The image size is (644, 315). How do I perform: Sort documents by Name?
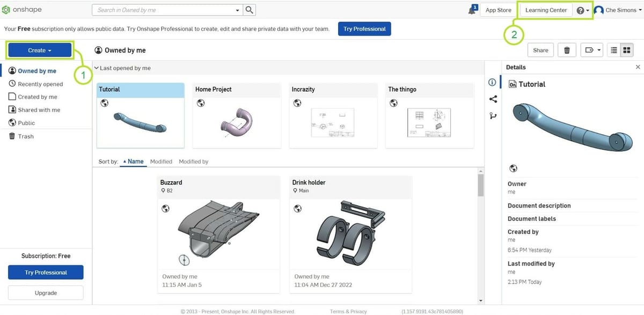(x=133, y=162)
